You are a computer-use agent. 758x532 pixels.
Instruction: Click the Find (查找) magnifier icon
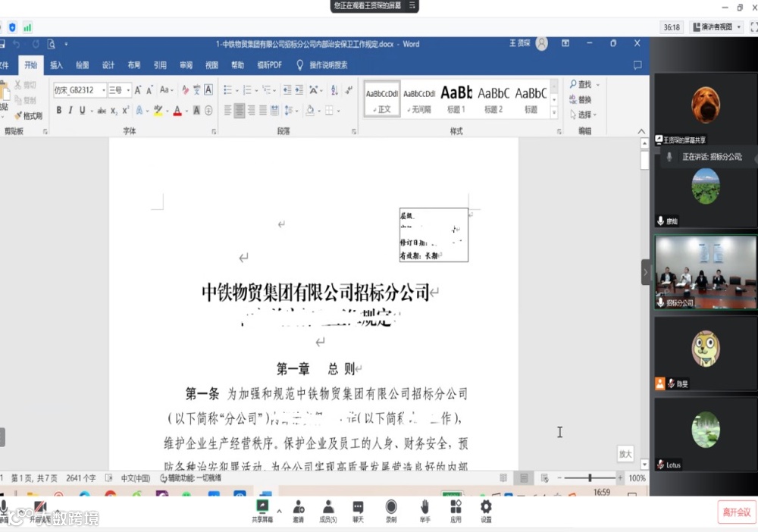(x=573, y=84)
